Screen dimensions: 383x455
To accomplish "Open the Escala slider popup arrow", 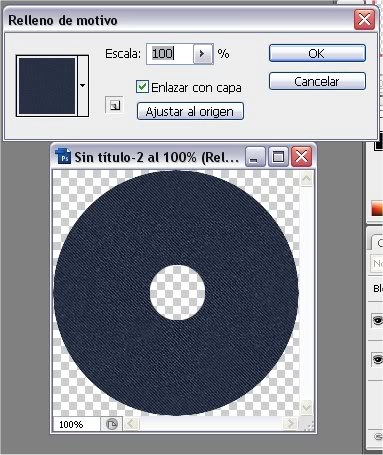I will click(x=202, y=53).
